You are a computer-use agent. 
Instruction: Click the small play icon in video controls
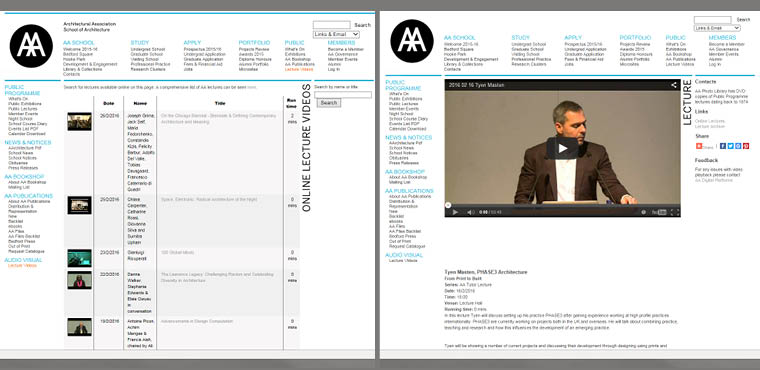pyautogui.click(x=455, y=212)
